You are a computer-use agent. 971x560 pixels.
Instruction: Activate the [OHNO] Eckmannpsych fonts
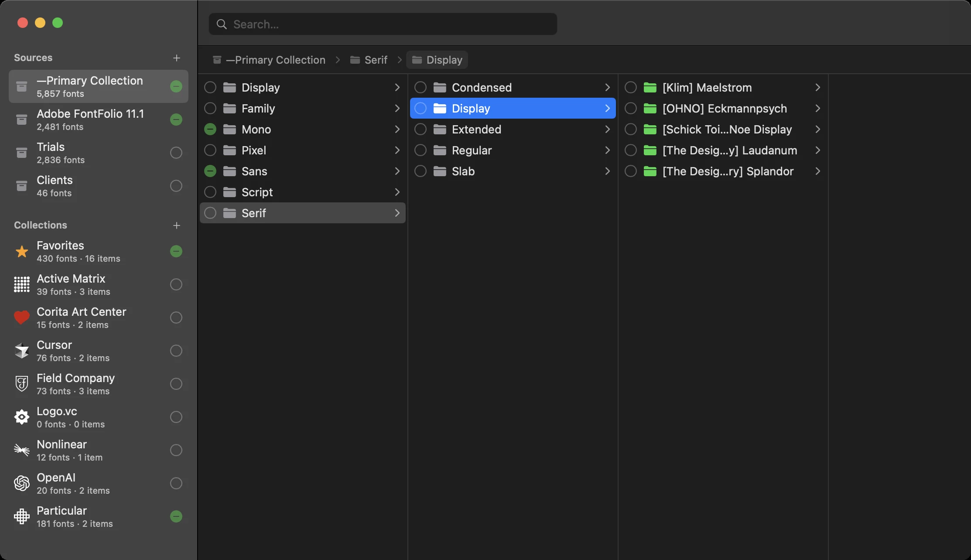pos(631,108)
